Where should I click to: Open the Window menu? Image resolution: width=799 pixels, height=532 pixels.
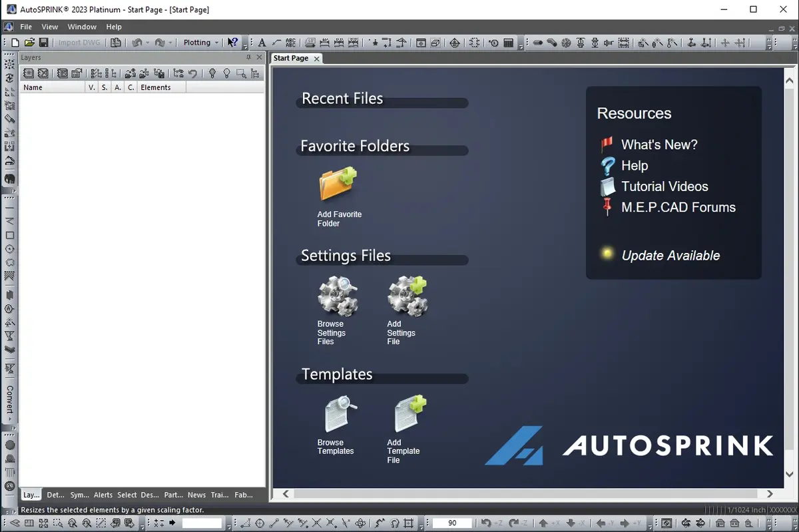pos(82,27)
